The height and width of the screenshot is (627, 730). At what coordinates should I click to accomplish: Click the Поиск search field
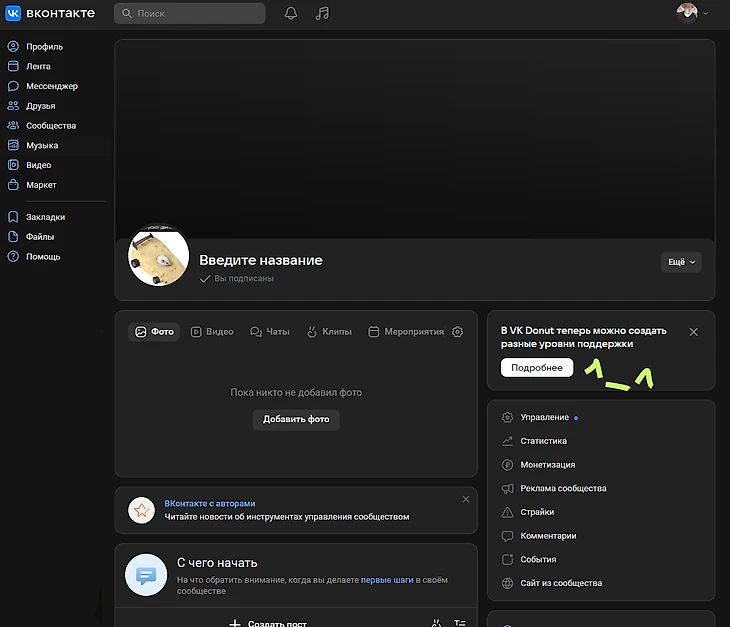[190, 14]
